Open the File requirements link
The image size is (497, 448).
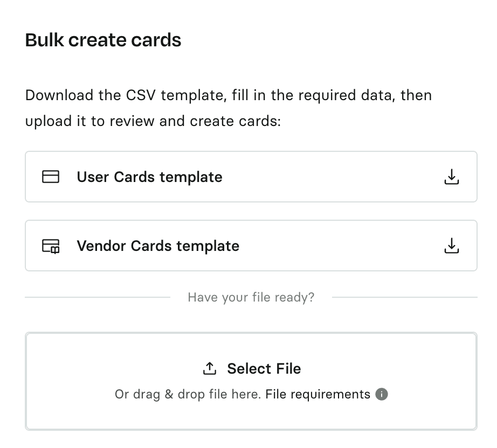pos(317,394)
